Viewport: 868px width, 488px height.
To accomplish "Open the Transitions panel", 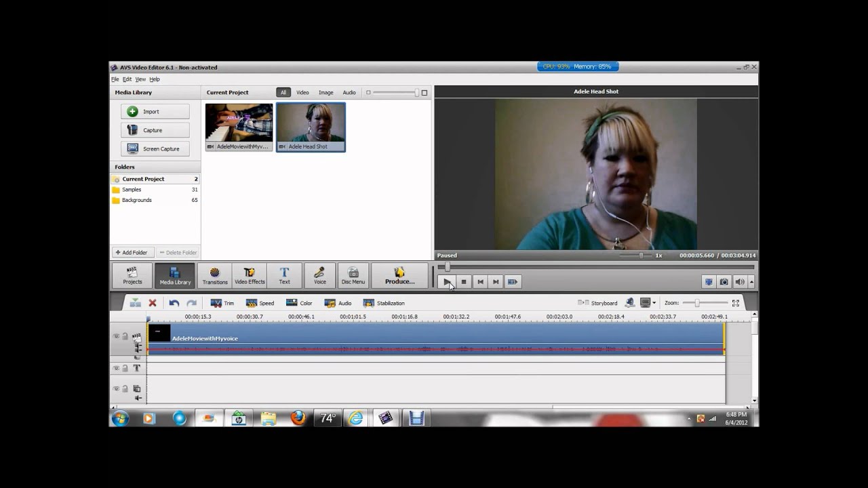I will [215, 275].
